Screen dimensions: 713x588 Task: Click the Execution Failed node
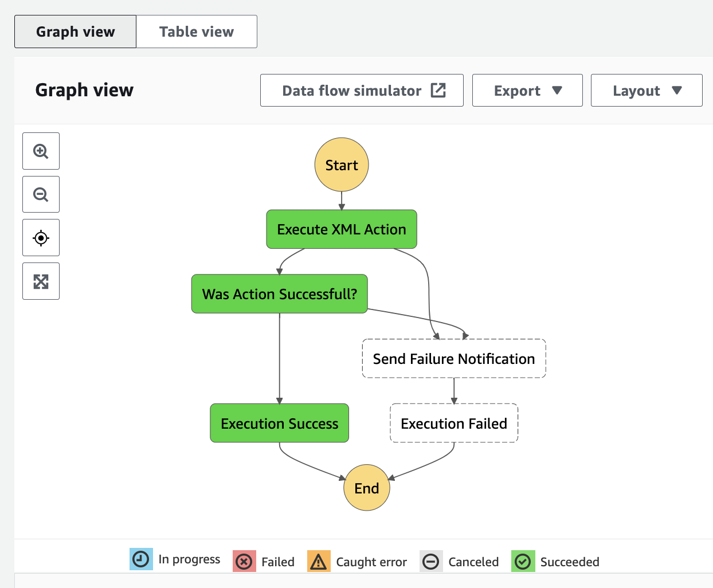click(x=454, y=424)
